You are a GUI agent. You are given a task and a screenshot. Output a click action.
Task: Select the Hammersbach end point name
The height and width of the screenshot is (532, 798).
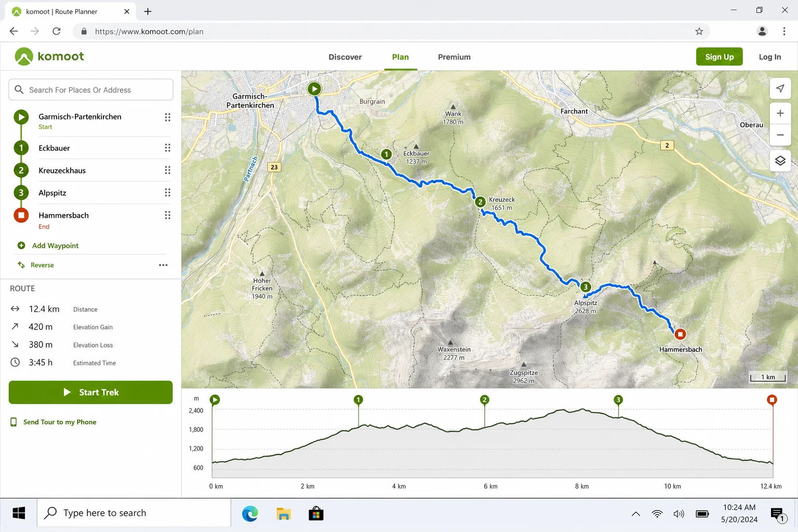point(63,215)
